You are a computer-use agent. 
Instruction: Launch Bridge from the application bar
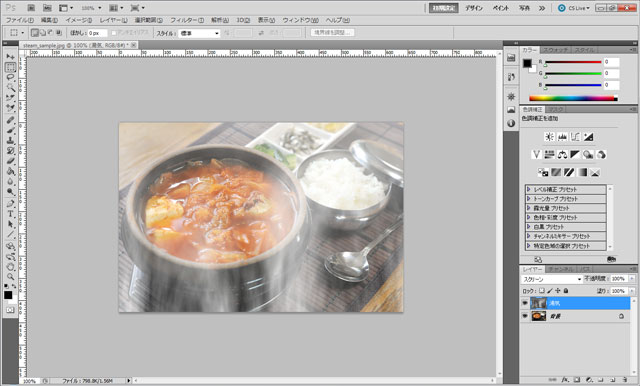coord(31,8)
